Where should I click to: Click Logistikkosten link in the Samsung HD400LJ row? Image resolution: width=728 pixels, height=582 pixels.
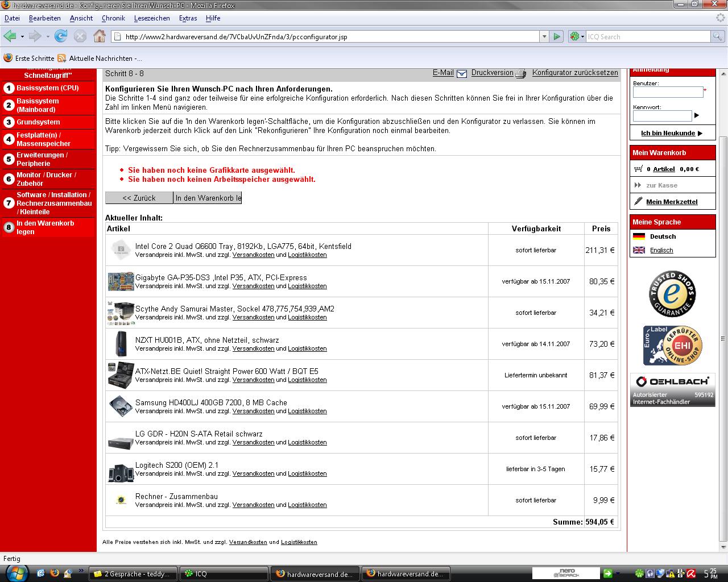(307, 411)
